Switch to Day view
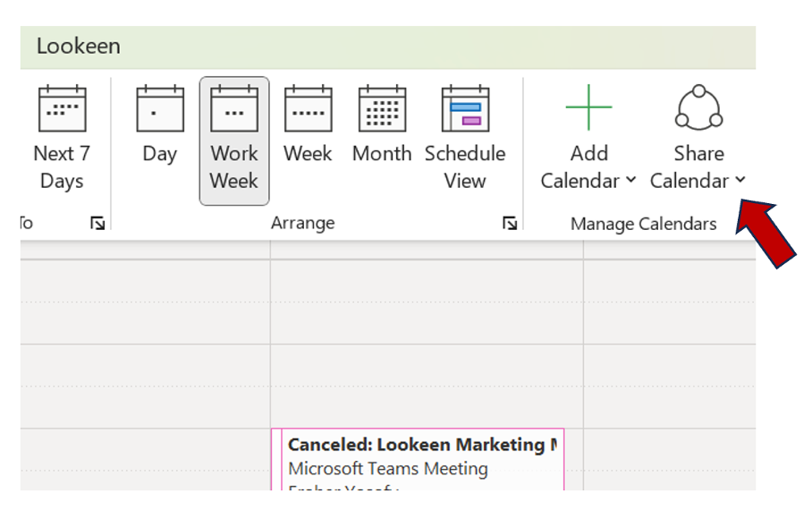This screenshot has height=519, width=812. [x=159, y=110]
